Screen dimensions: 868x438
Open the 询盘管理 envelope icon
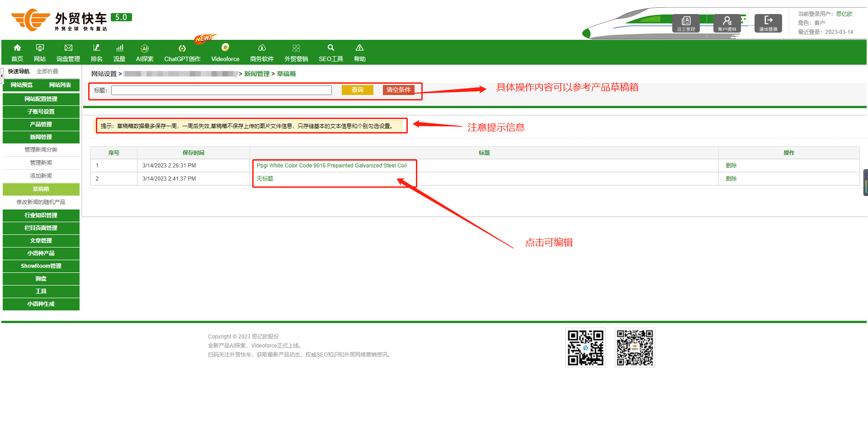pos(68,48)
